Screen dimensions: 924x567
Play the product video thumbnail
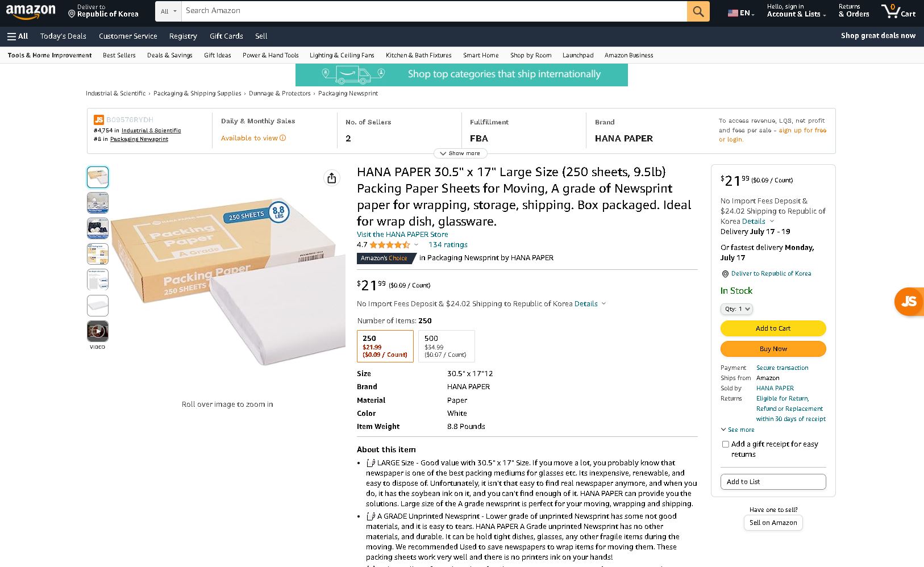(98, 331)
